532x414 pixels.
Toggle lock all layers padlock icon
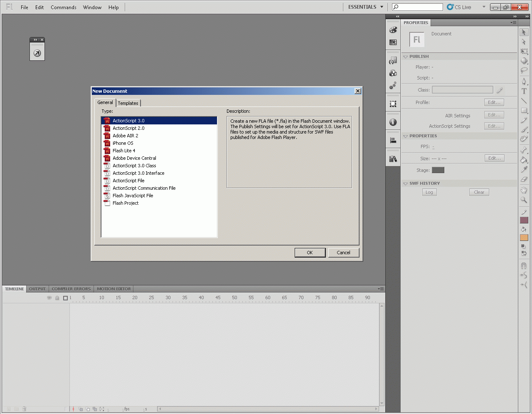[57, 298]
